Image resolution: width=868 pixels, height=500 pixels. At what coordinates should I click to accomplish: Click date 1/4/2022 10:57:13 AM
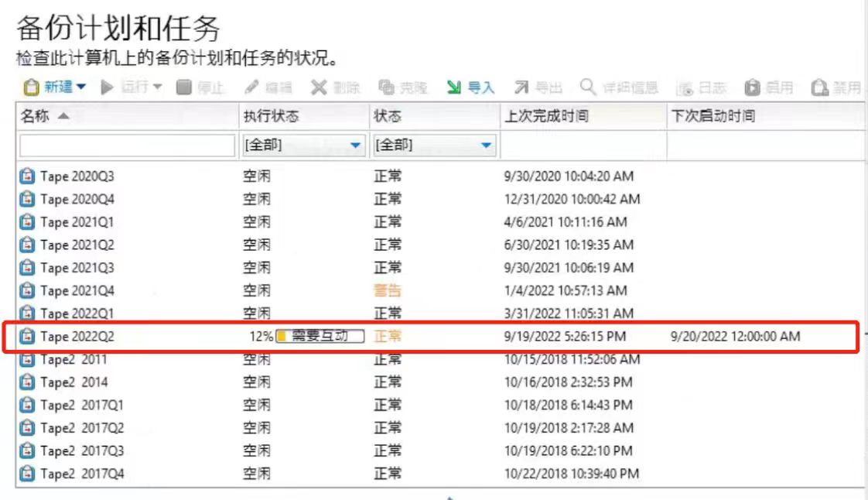pyautogui.click(x=566, y=291)
